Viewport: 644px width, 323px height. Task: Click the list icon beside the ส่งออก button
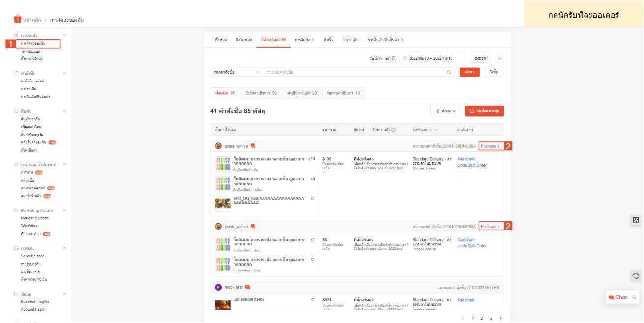click(499, 58)
